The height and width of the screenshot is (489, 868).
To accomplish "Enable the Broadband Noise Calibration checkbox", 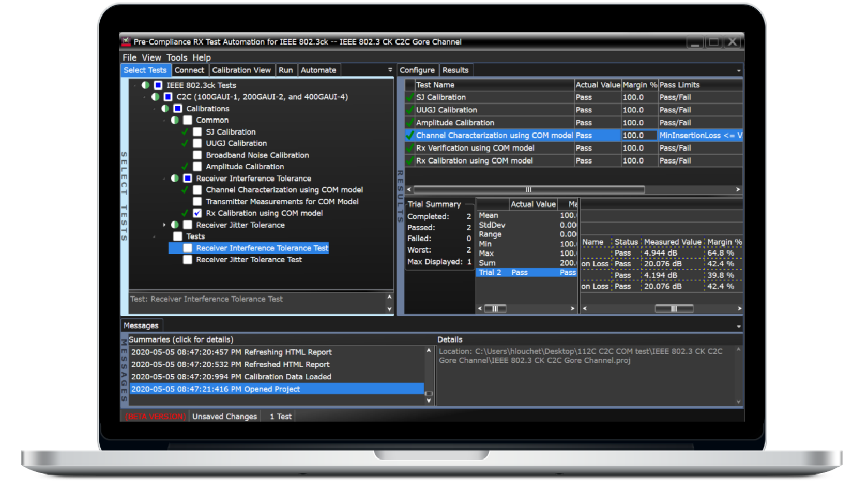I will 197,155.
